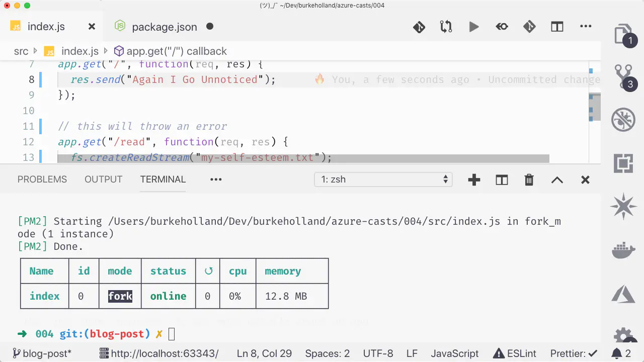Click the first git diamond icon in editor toolbar
The height and width of the screenshot is (362, 644).
pos(419,27)
